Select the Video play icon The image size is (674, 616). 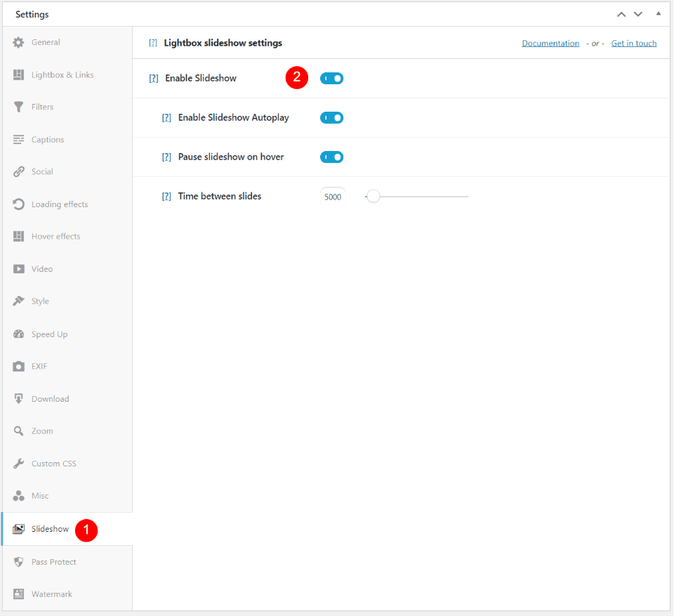tap(18, 269)
